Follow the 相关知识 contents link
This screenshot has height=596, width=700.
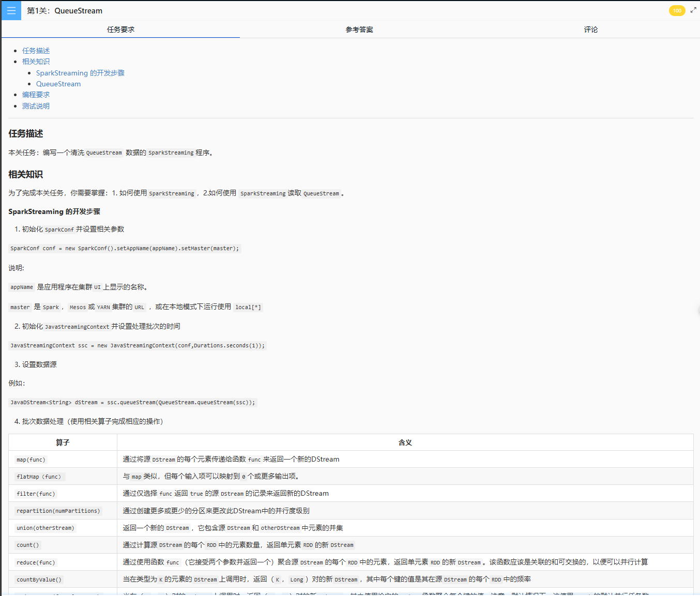click(x=36, y=62)
